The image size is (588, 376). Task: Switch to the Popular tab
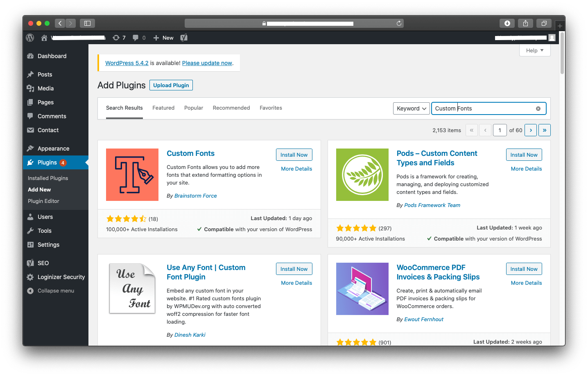[194, 108]
